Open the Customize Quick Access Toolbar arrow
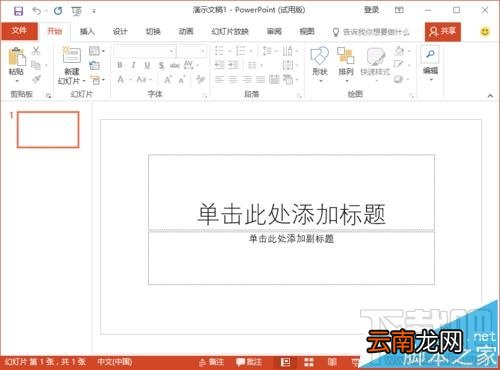This screenshot has height=370, width=500. (94, 11)
